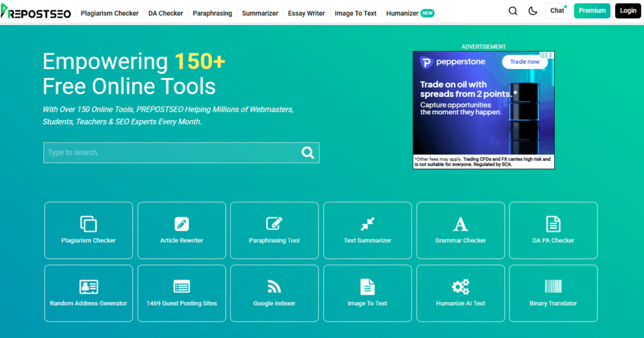Viewport: 644px width, 338px height.
Task: Open the DA PA Checker card label
Action: click(553, 241)
